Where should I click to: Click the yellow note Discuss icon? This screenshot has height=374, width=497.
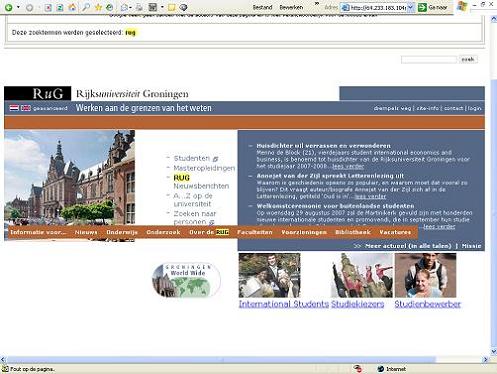point(172,7)
